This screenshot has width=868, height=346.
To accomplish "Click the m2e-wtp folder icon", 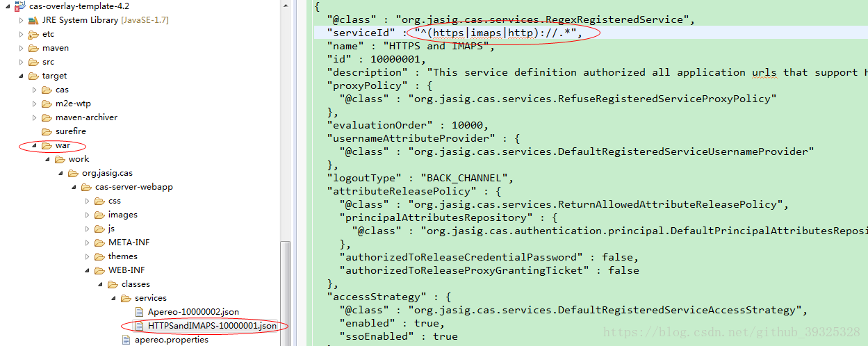I will click(x=47, y=104).
